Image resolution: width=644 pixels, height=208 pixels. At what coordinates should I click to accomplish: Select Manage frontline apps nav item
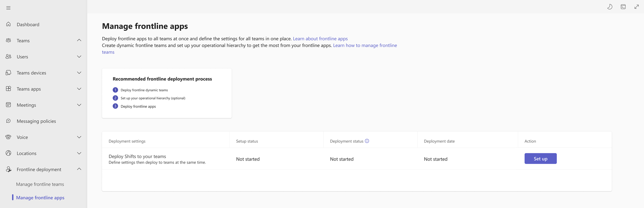click(40, 198)
